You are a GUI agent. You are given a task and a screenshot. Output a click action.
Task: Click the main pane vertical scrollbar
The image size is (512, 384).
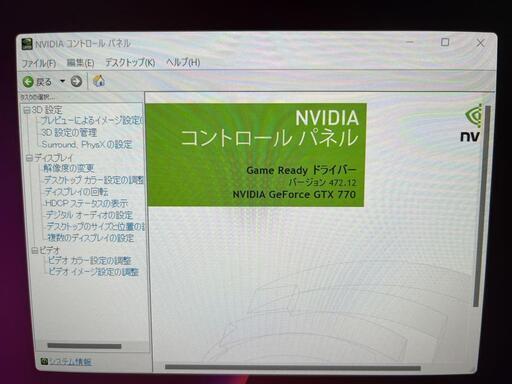coord(480,206)
